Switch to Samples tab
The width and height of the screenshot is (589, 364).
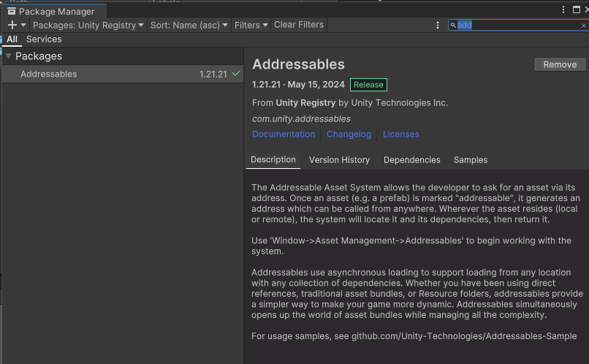(471, 160)
